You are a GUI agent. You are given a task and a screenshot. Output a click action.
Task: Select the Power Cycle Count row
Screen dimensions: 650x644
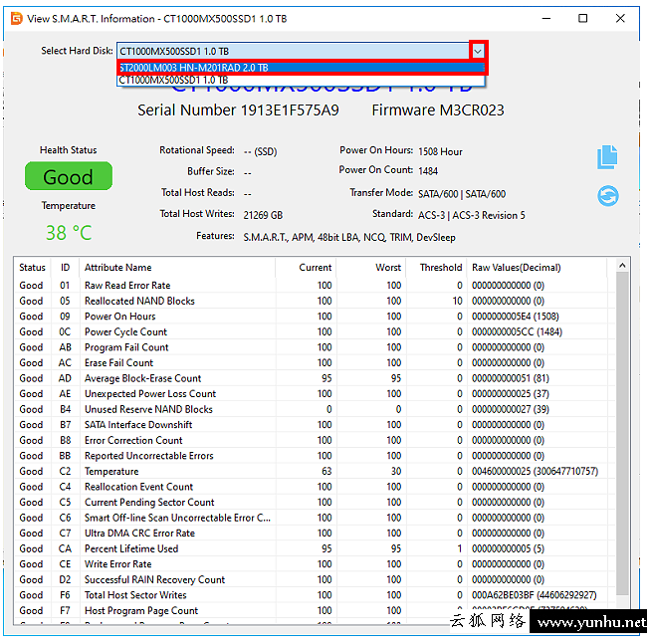pos(316,331)
